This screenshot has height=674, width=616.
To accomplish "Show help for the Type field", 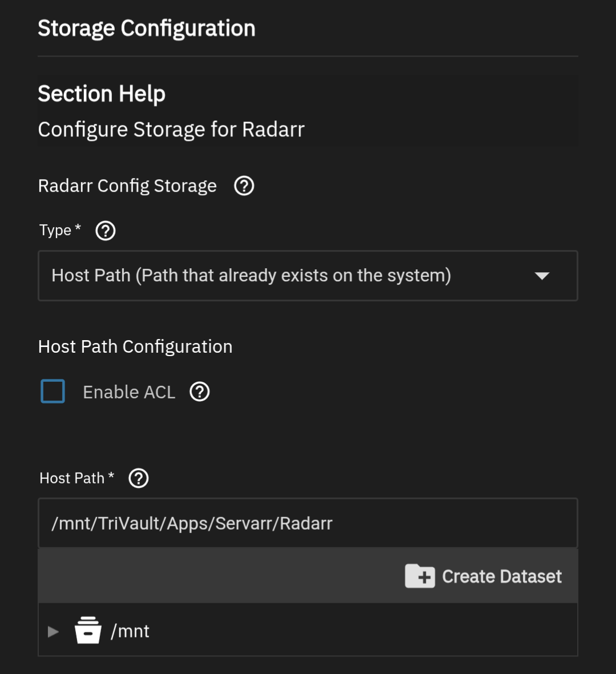I will click(106, 231).
